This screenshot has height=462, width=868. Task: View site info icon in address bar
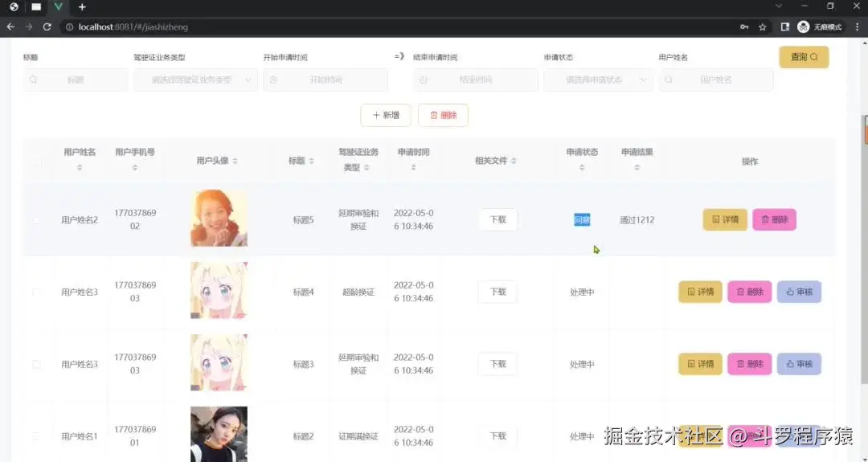pos(69,27)
